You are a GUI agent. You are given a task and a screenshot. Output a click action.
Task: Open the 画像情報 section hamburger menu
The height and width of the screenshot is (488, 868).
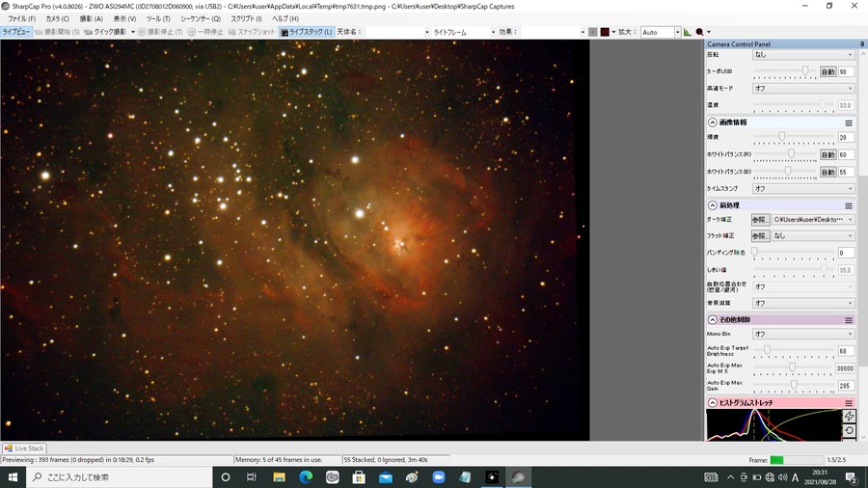pos(849,122)
